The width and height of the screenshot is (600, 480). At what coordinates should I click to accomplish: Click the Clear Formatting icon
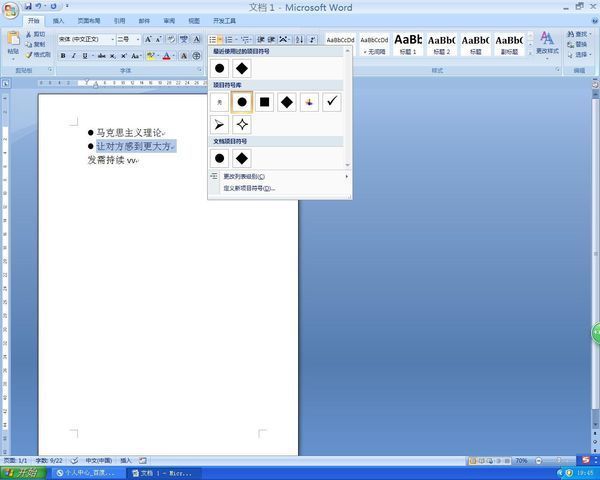(x=171, y=39)
